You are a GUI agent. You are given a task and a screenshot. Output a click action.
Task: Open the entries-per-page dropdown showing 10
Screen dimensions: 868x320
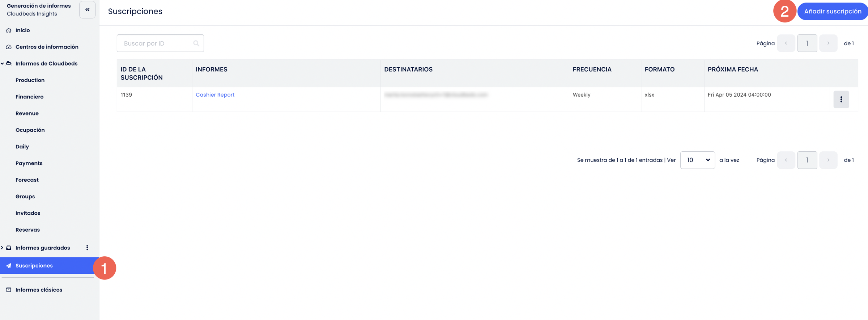coord(697,160)
